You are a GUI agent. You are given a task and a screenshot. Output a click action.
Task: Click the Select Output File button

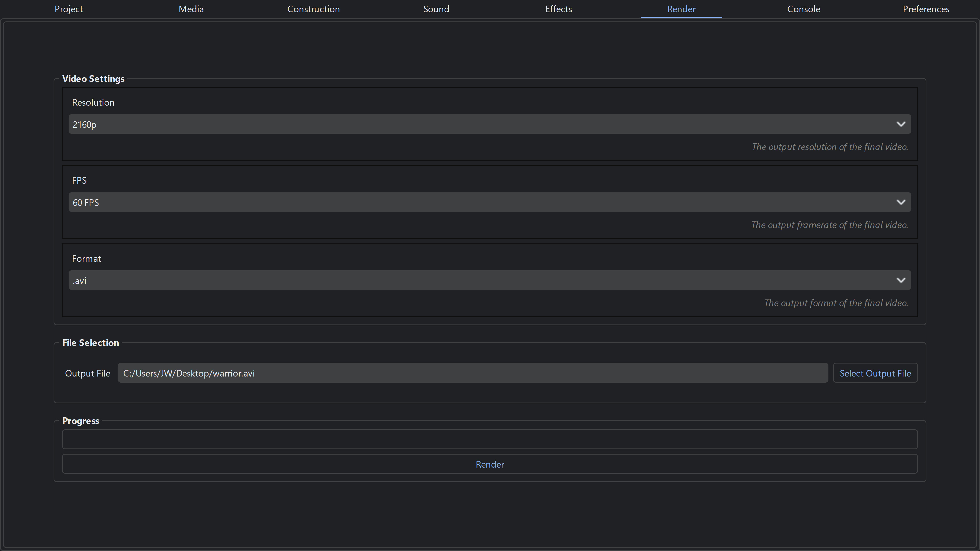[875, 373]
